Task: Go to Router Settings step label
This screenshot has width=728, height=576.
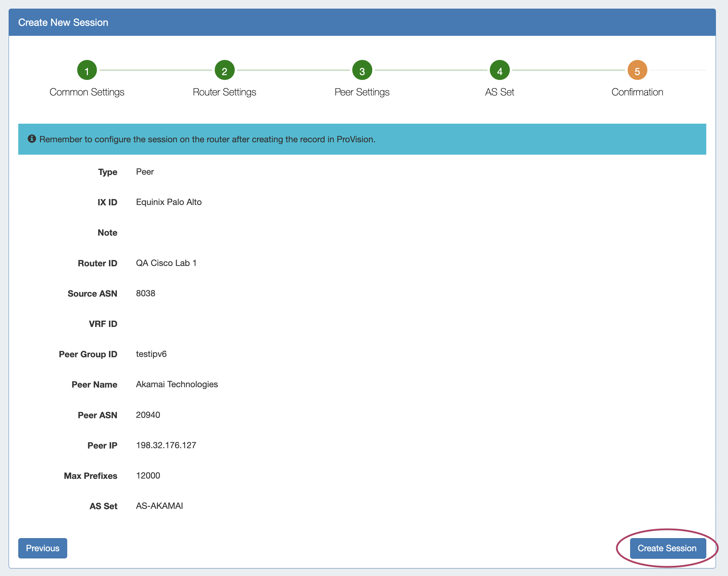Action: coord(224,92)
